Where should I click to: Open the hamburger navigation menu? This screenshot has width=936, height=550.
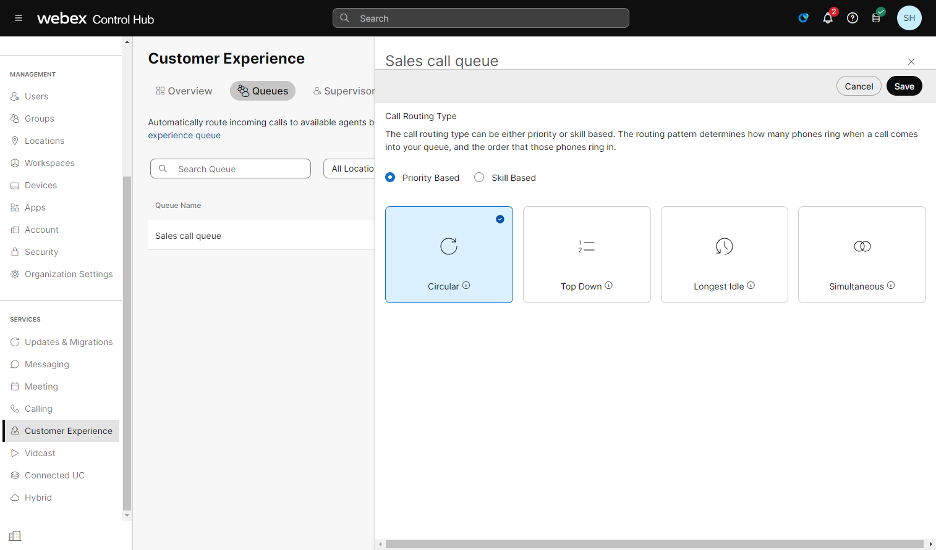tap(19, 18)
